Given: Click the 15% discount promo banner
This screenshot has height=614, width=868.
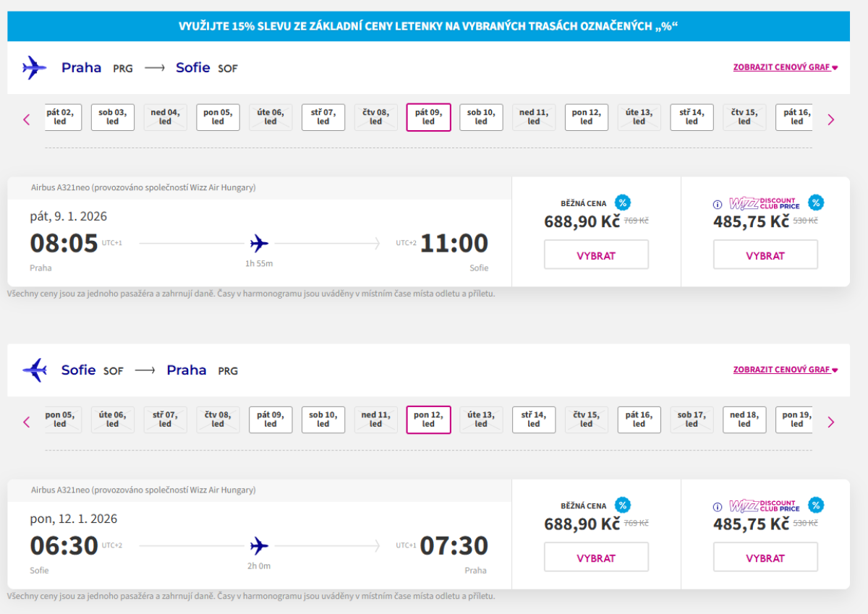Looking at the screenshot, I should tap(428, 27).
